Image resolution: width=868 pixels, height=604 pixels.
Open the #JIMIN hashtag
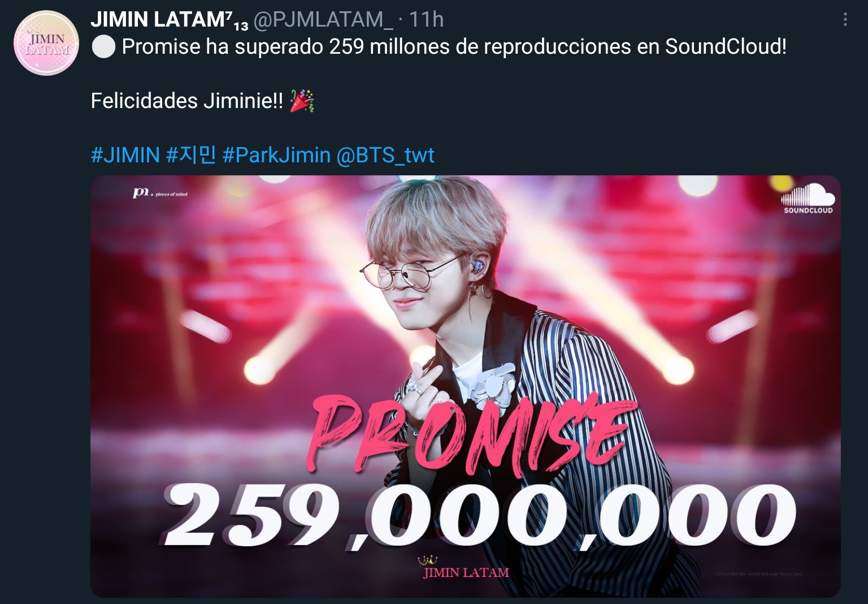[x=125, y=155]
